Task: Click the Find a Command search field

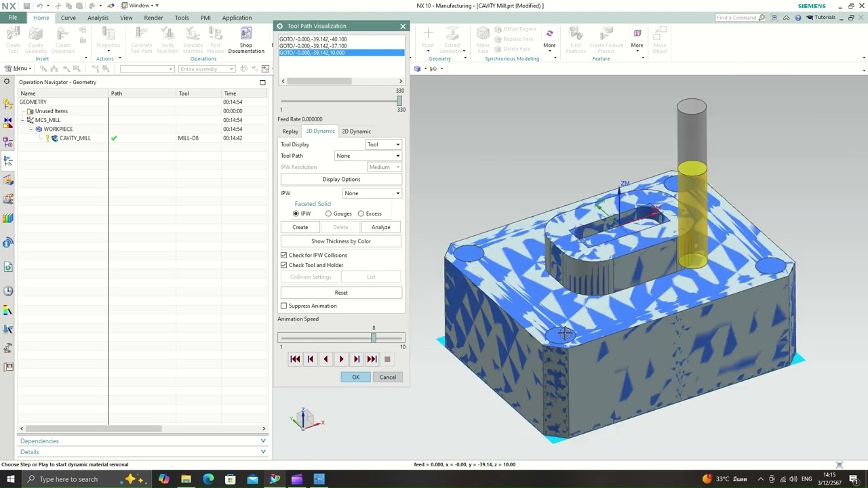Action: coord(741,18)
